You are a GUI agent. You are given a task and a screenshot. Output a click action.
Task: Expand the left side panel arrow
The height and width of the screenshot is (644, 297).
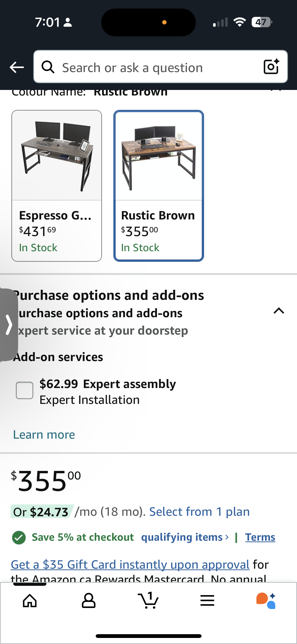coord(9,325)
